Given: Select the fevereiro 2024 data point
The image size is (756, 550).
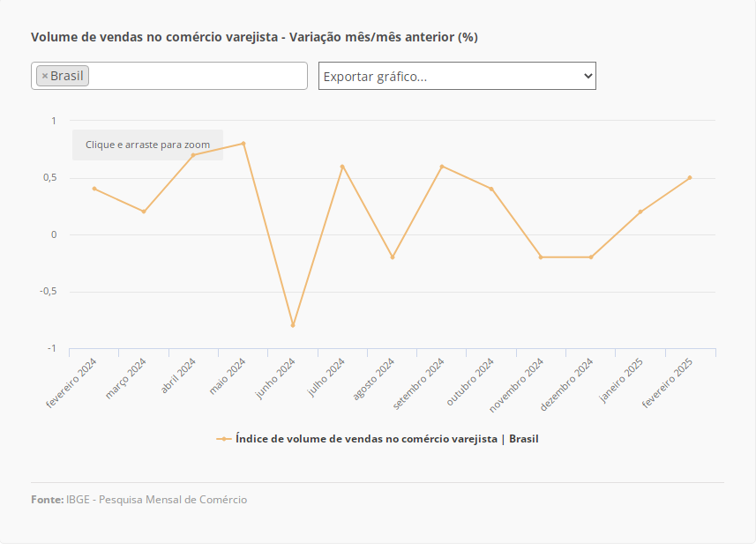Looking at the screenshot, I should 94,189.
